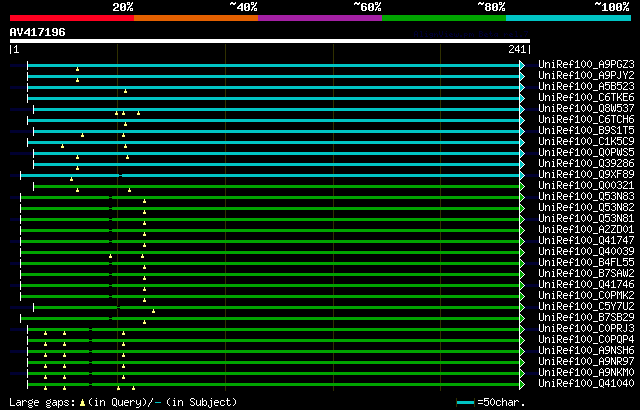Select the UniRef100_A2ZD01 label
This screenshot has height=410, width=640.
[586, 230]
